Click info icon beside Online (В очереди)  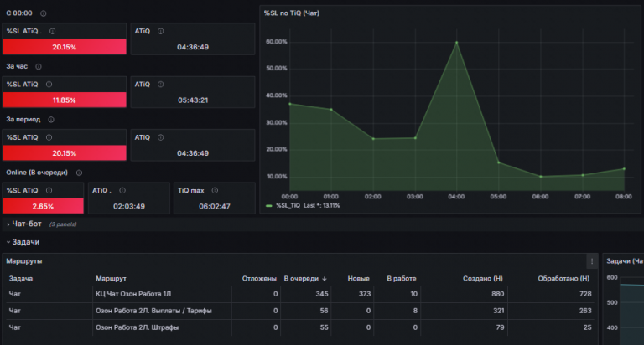coord(79,172)
